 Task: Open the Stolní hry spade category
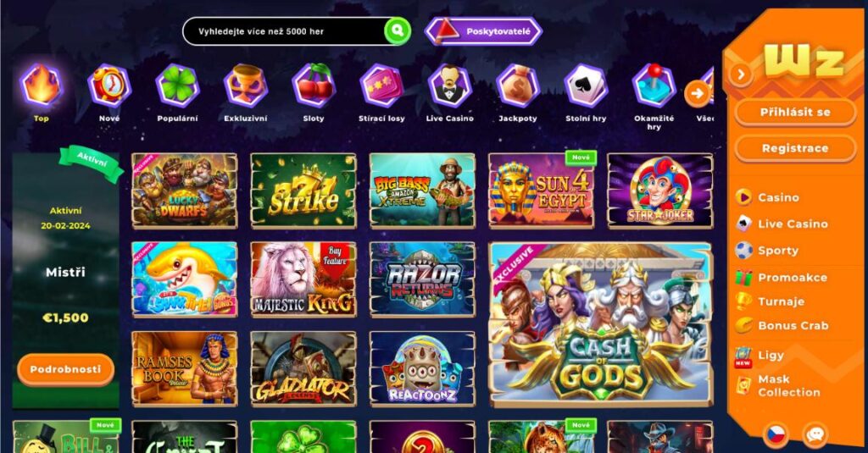tap(586, 92)
